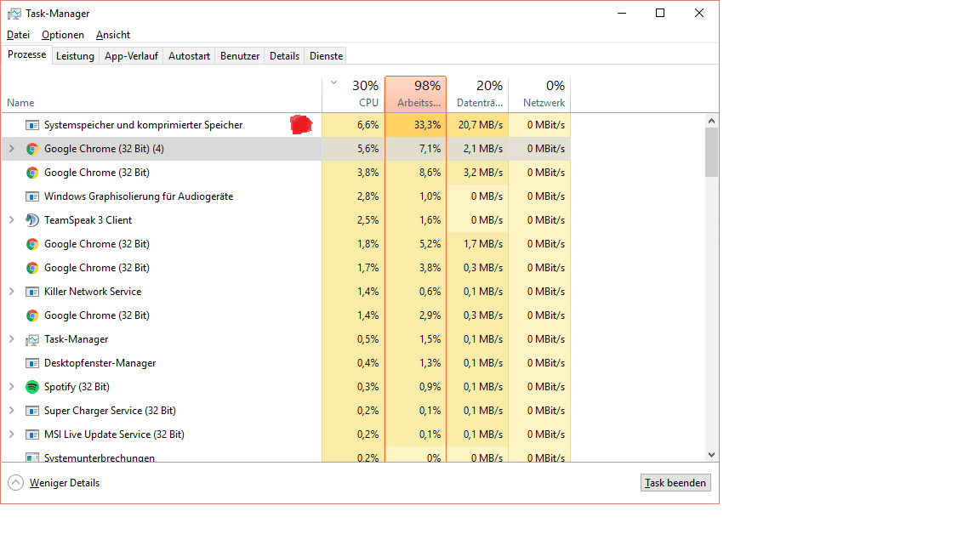Click the Task-Manager process row icon
This screenshot has height=551, width=980.
coord(31,339)
